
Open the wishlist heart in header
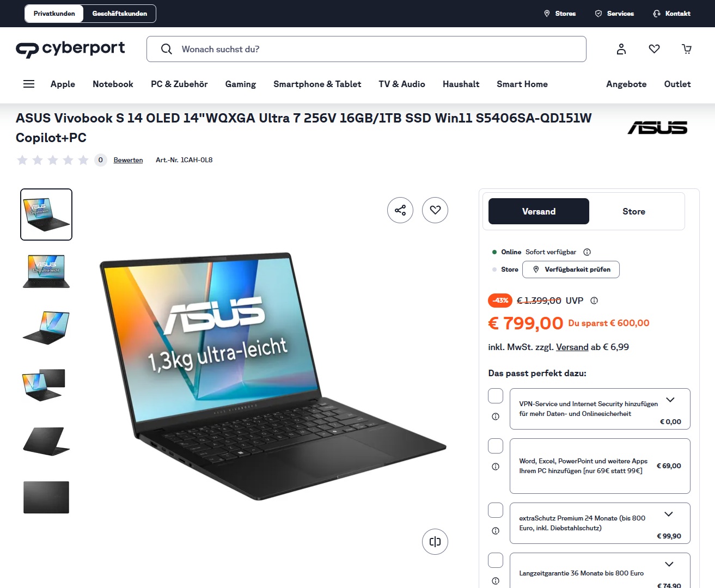point(655,49)
